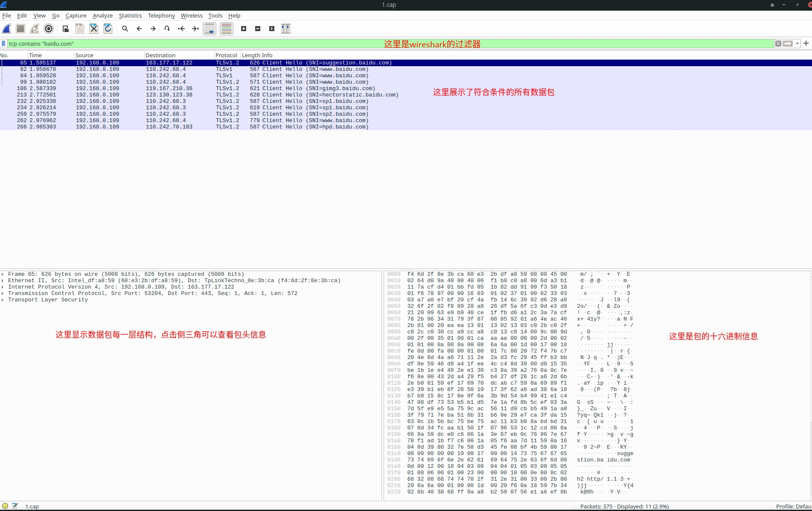This screenshot has width=812, height=511.
Task: Close the capture file using the X file icon
Action: pyautogui.click(x=94, y=29)
